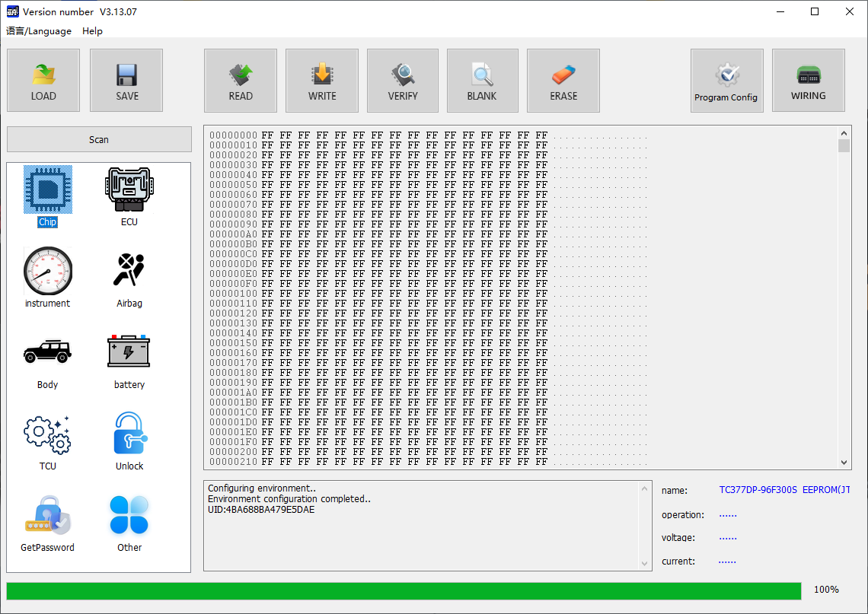
Task: Click 'Environment configuration completed..' log line
Action: click(x=289, y=498)
